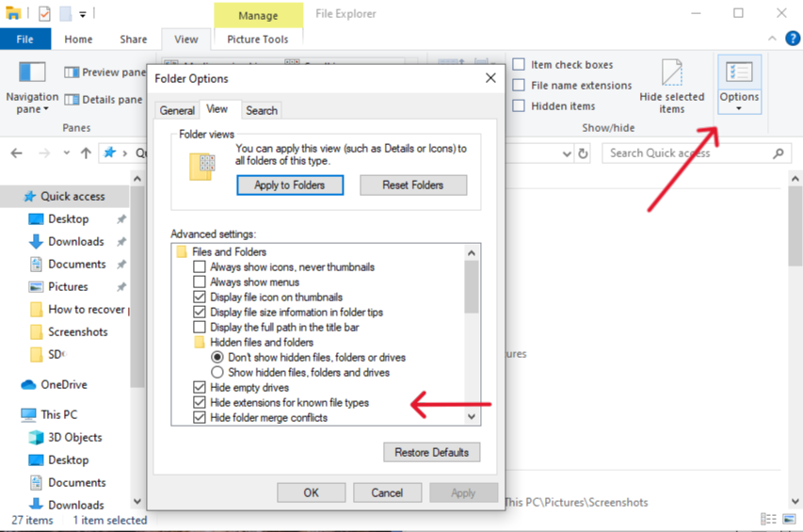
Task: Click the Details pane icon
Action: pos(72,99)
